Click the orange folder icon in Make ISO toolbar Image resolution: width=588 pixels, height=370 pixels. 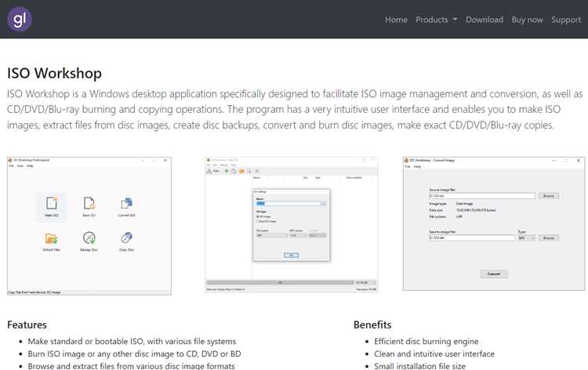coord(242,171)
